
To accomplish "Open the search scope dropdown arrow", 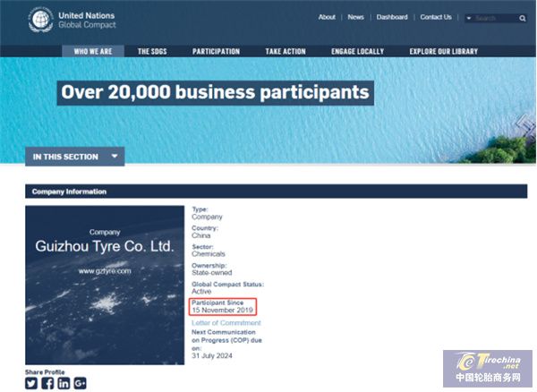I will [x=468, y=18].
